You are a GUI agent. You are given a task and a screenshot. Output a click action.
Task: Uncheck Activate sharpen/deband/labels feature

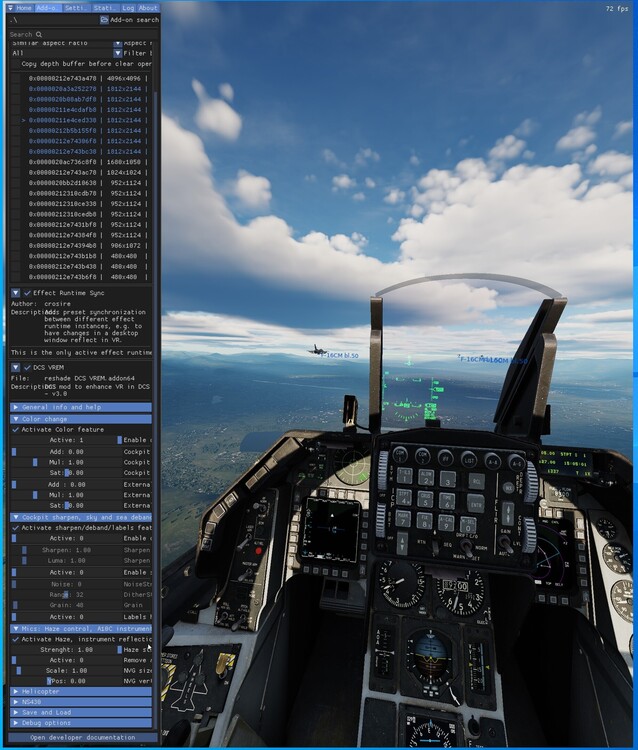[16, 528]
